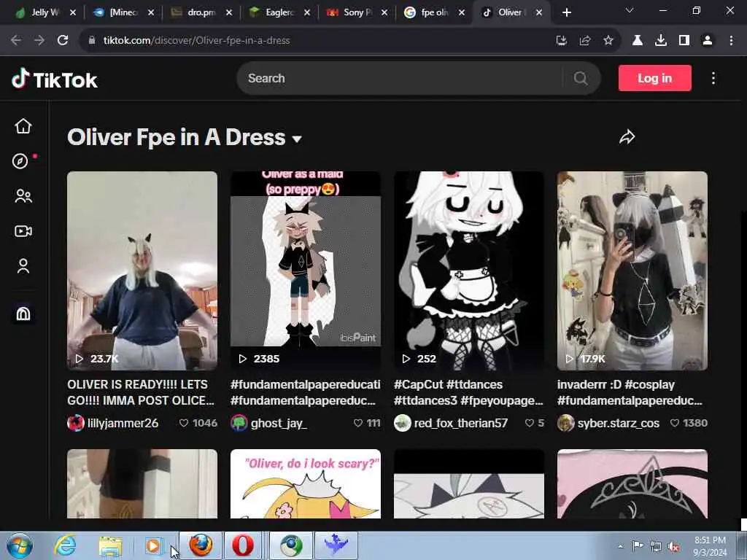This screenshot has height=560, width=747.
Task: Open TikTok more options three-dot menu
Action: coord(713,78)
